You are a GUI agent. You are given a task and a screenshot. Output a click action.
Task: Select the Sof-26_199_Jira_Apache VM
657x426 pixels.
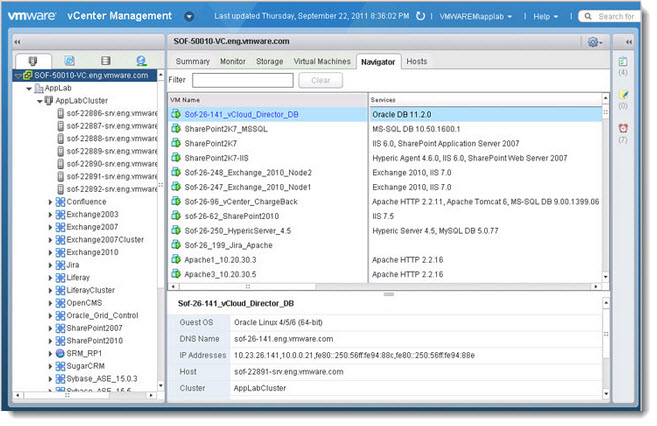[x=228, y=245]
